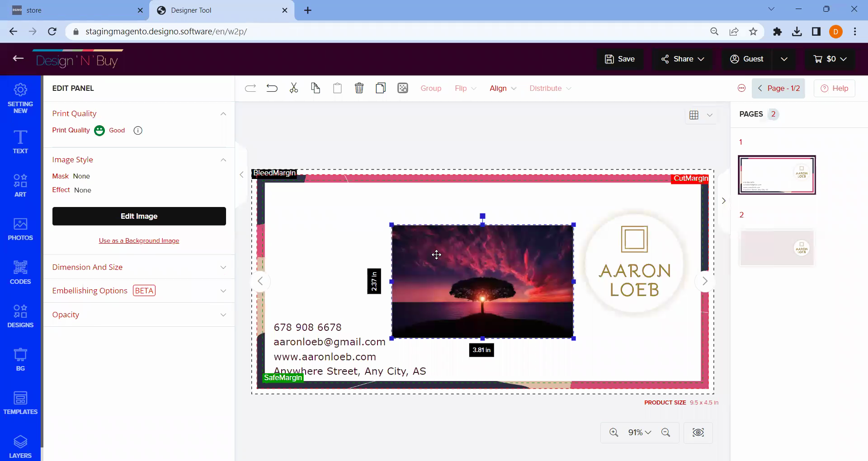This screenshot has width=868, height=461.
Task: Open the Layers sidebar panel
Action: point(20,447)
